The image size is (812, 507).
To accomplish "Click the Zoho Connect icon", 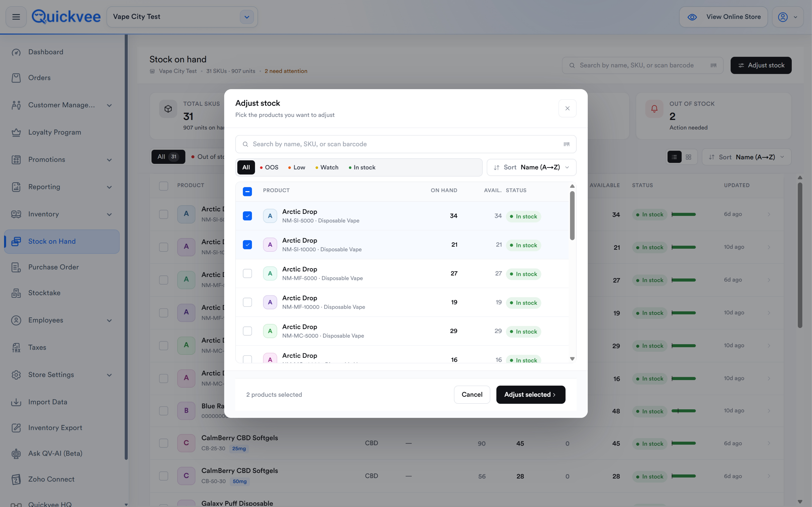I will click(16, 480).
